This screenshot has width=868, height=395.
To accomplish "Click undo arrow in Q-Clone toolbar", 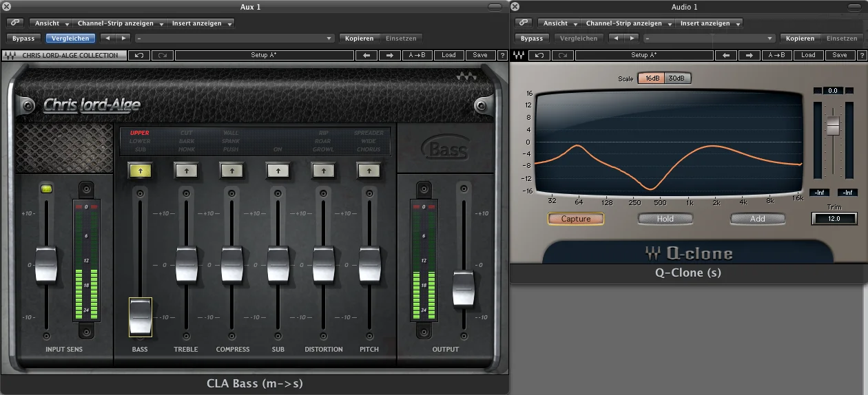I will (x=539, y=55).
